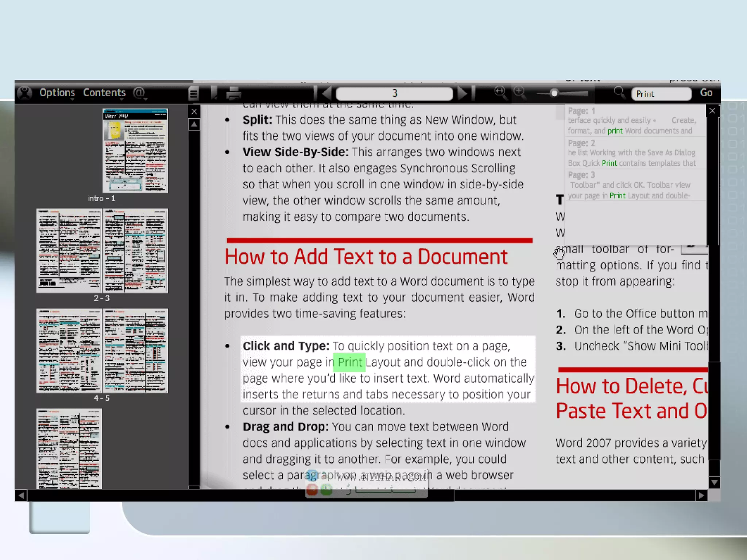Viewport: 747px width, 560px height.
Task: Click the zoom-in magnifier icon
Action: 520,93
